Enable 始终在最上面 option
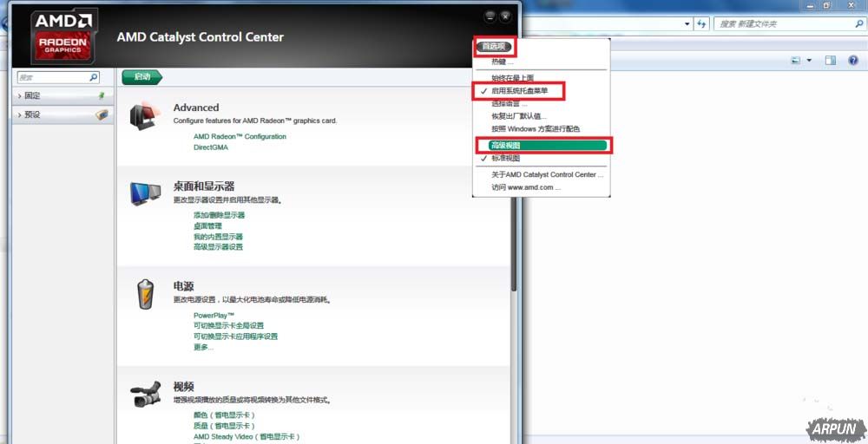868x444 pixels. (513, 78)
